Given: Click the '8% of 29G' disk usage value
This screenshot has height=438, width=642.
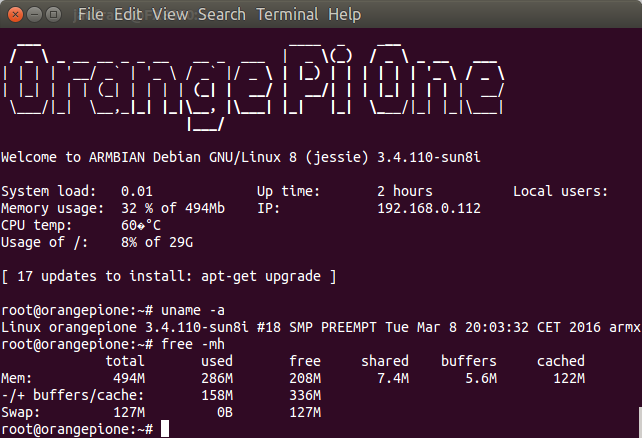Looking at the screenshot, I should click(157, 242).
